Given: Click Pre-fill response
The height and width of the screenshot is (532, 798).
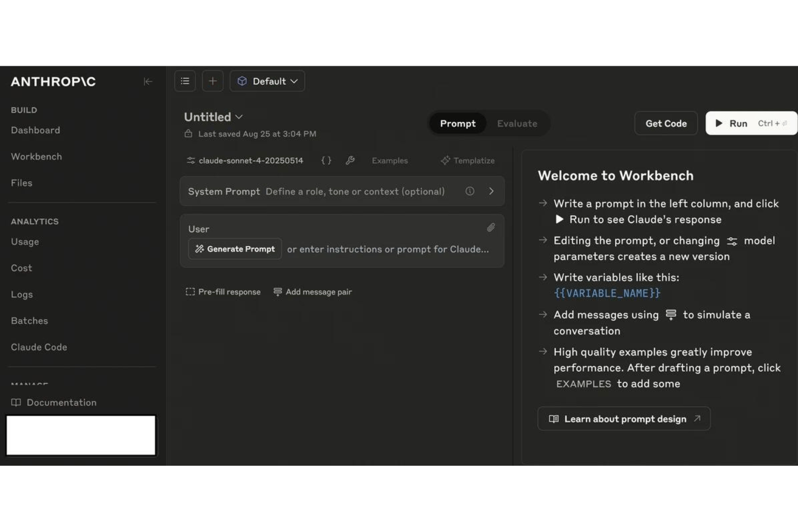Looking at the screenshot, I should (x=223, y=292).
